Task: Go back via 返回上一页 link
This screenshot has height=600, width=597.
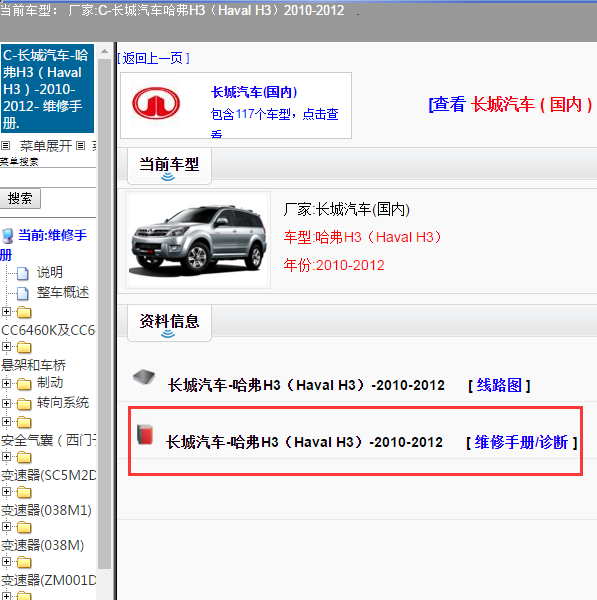Action: click(153, 58)
